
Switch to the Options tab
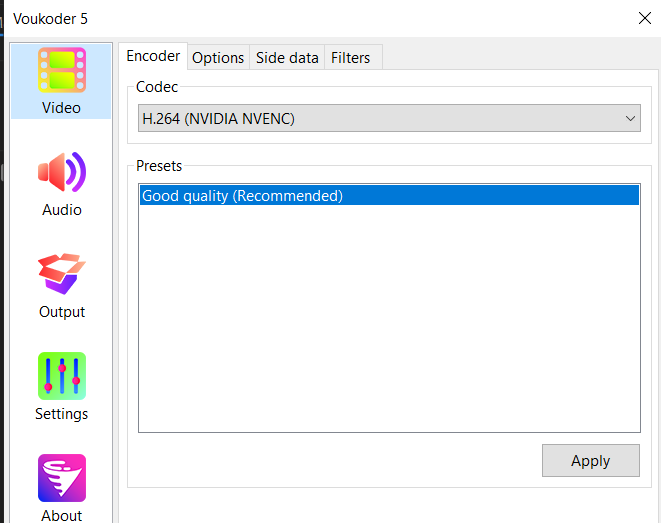tap(218, 58)
